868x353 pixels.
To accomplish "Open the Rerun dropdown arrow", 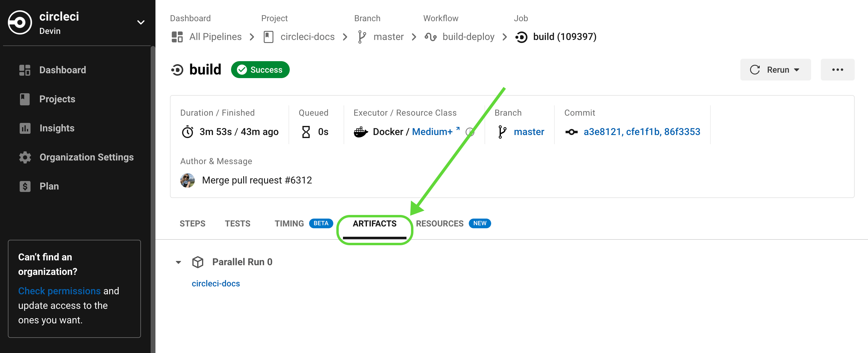I will 799,69.
